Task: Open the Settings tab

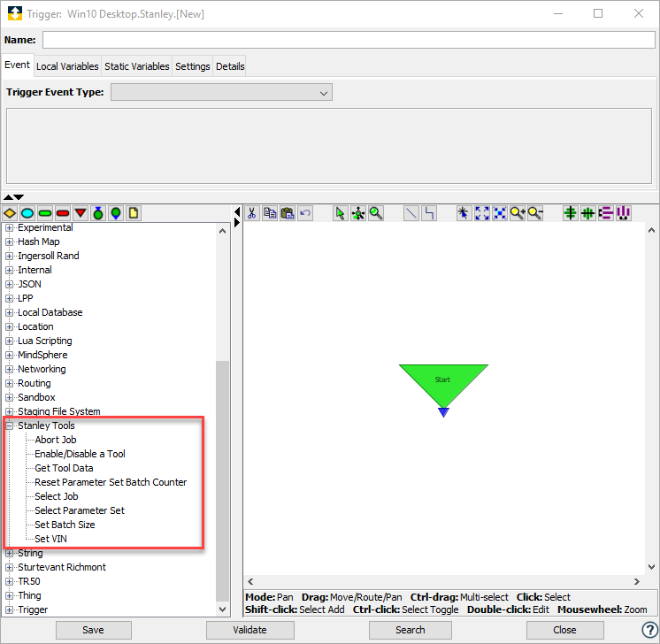Action: click(192, 66)
